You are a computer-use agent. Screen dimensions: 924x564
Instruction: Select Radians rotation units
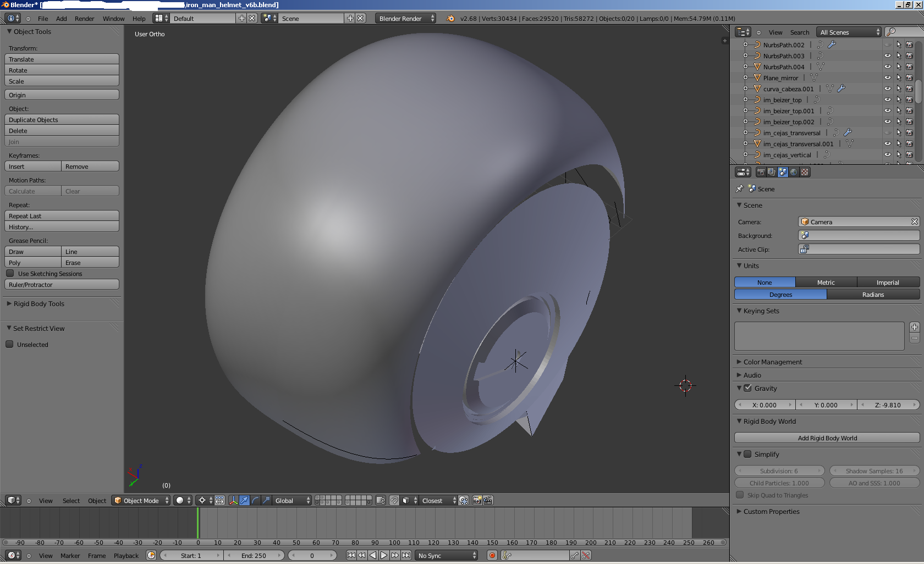click(873, 295)
